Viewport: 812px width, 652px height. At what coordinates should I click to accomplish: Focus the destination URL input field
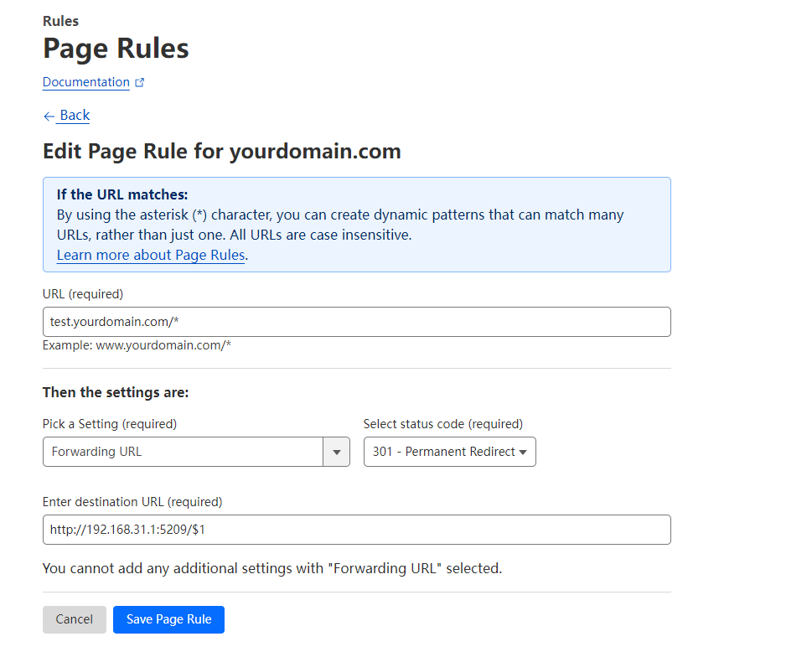point(357,530)
